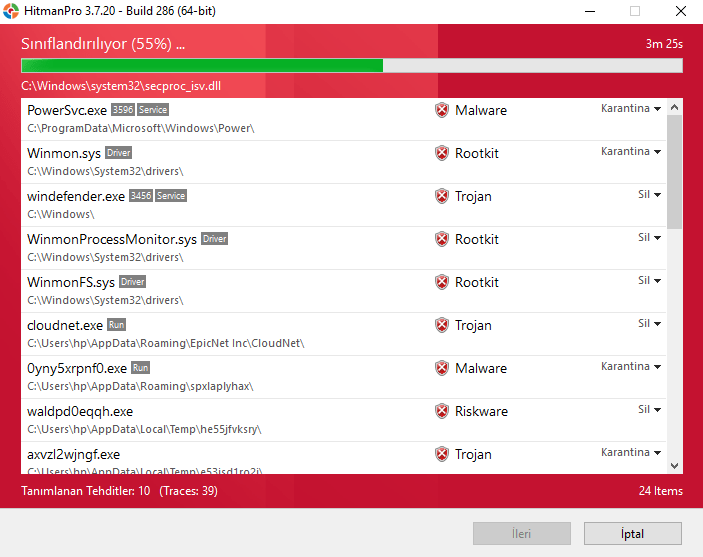Select the PowerSvc.exe file name
The width and height of the screenshot is (703, 557).
click(67, 110)
